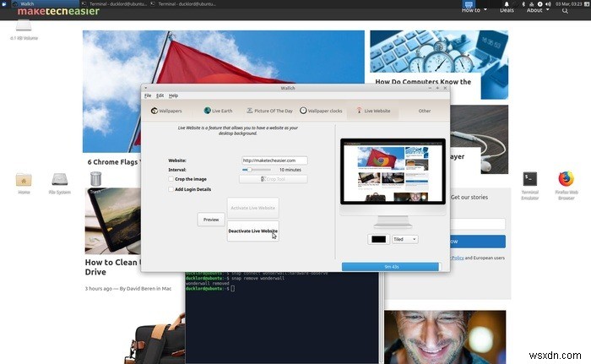Open the Edit menu in Wallch
This screenshot has width=591, height=364.
pos(160,95)
